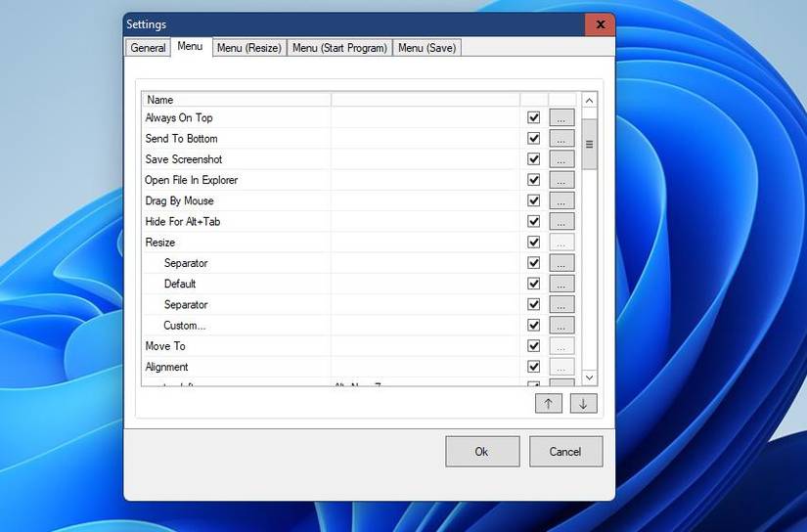Click the list scrollbar thumb
This screenshot has width=807, height=532.
point(589,144)
